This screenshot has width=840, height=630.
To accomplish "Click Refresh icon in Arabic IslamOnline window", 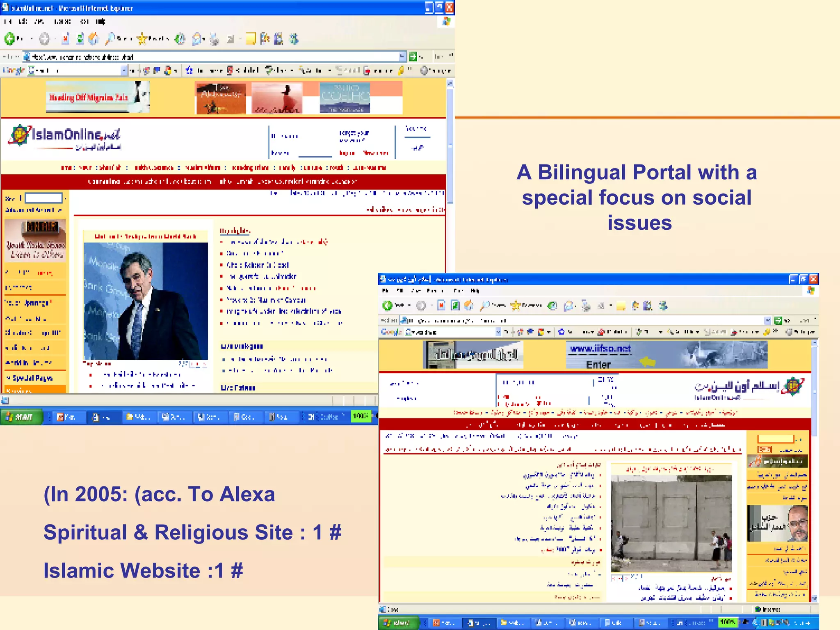I will (x=455, y=306).
